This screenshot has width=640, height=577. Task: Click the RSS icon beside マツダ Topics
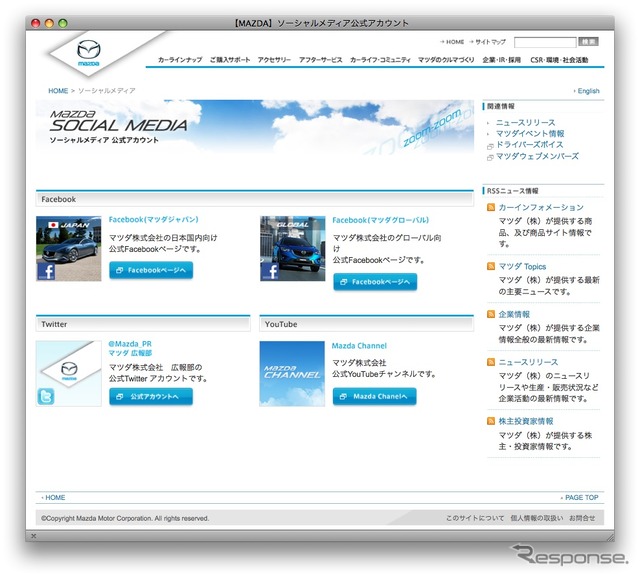pos(491,266)
